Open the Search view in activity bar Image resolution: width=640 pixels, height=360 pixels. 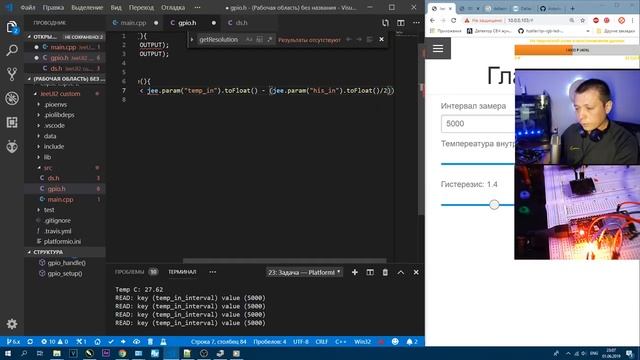point(12,50)
